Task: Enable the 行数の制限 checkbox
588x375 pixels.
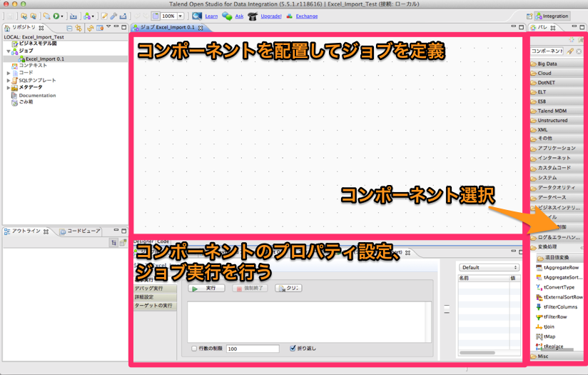Action: [194, 349]
